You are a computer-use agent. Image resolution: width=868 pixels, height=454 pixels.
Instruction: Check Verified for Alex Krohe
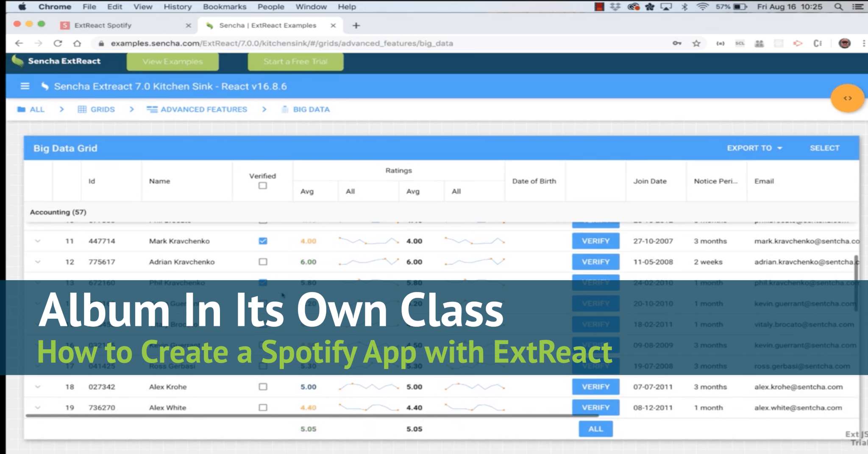pyautogui.click(x=263, y=387)
